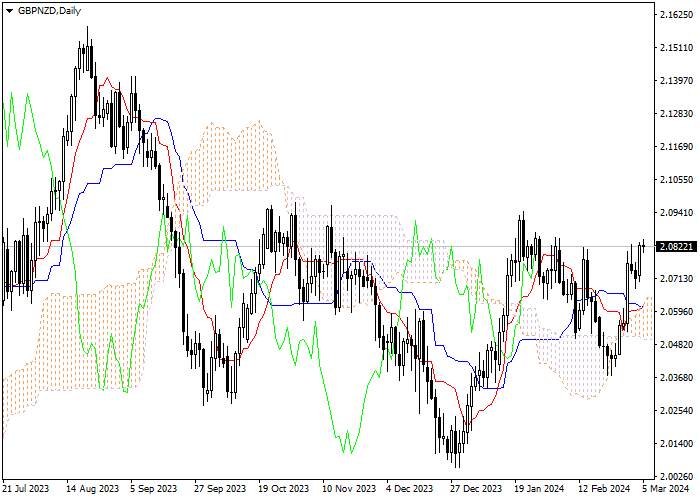
Task: Click the 2.01400 price level label
Action: 677,444
